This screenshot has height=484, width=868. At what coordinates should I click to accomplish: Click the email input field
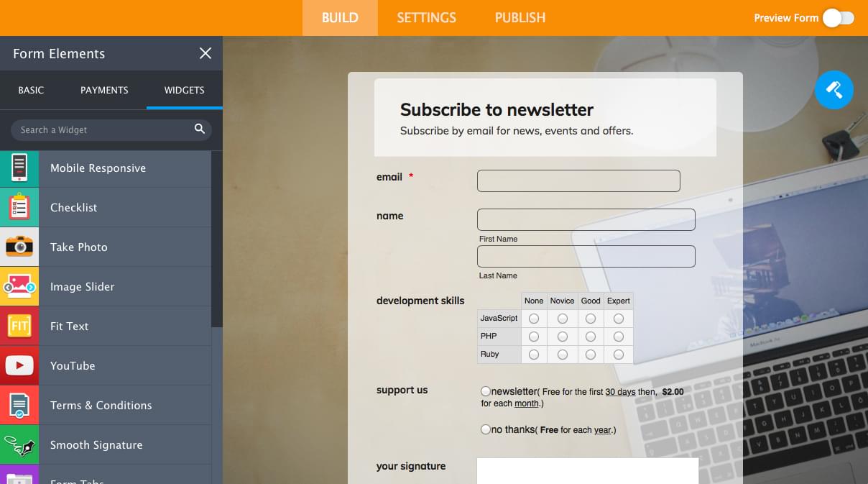(578, 181)
